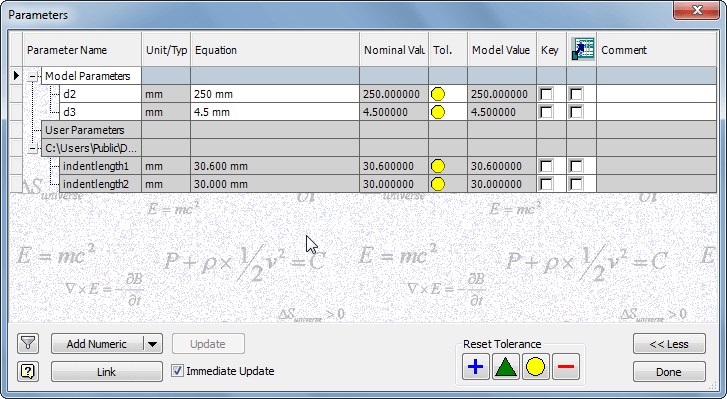Screen dimensions: 727x399
Task: Select the d3 parameter name cell
Action: (x=101, y=112)
